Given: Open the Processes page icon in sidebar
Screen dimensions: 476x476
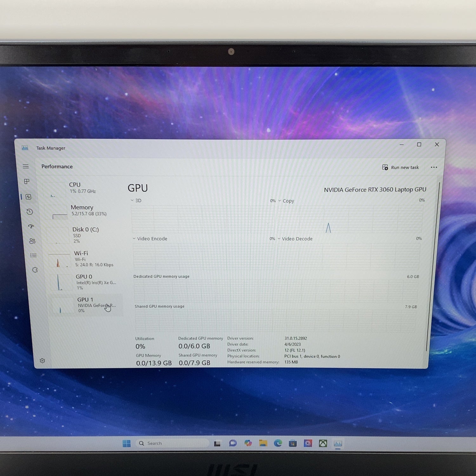Looking at the screenshot, I should click(27, 181).
